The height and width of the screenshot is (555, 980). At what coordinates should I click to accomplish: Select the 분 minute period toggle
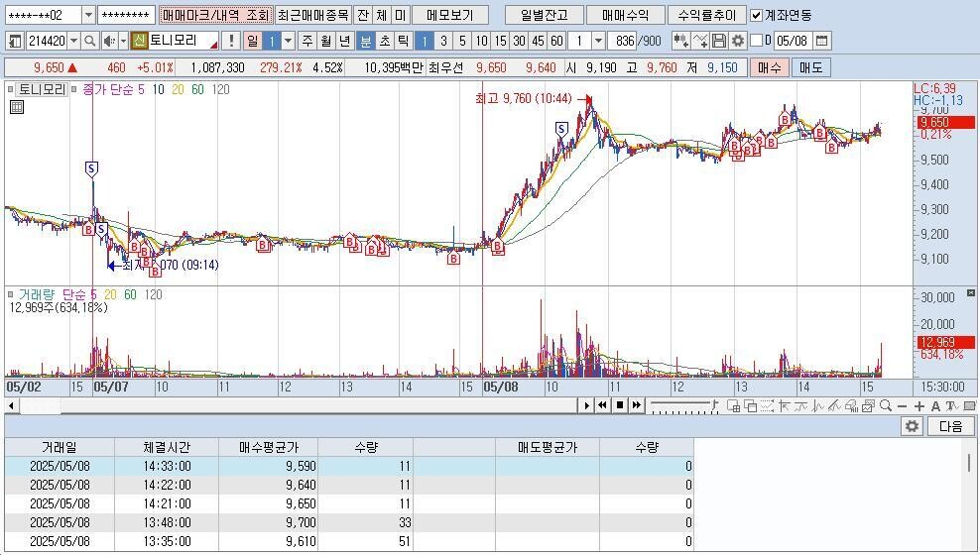click(366, 42)
